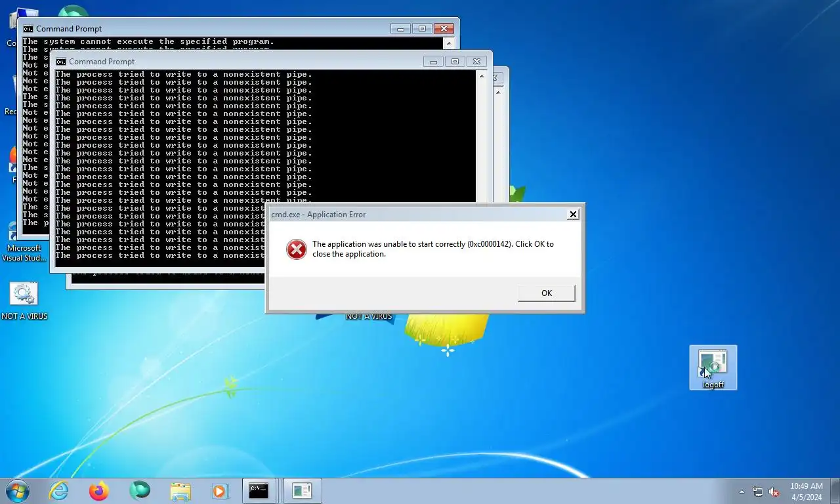Click 'The system cannot execute the specified program.' line

[x=148, y=42]
